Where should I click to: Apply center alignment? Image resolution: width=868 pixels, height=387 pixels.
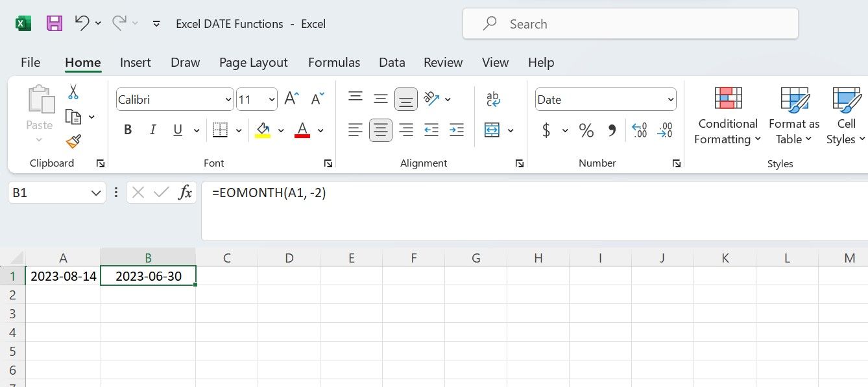[x=381, y=130]
